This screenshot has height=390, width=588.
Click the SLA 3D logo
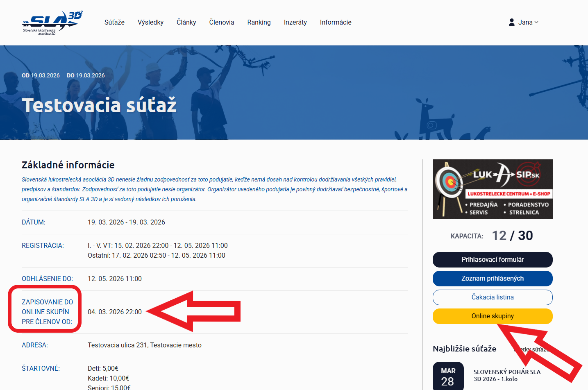pyautogui.click(x=52, y=23)
